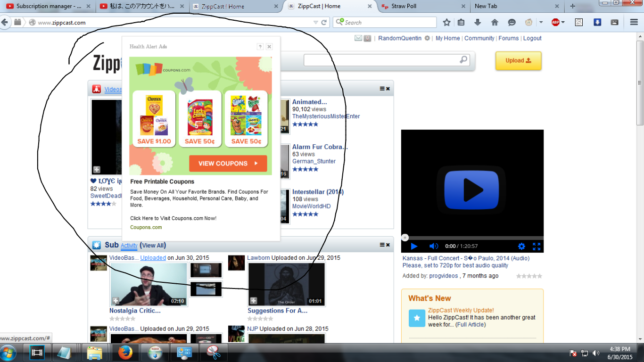The width and height of the screenshot is (644, 362).
Task: Rate the Kansas concert video with stars
Action: tap(529, 276)
